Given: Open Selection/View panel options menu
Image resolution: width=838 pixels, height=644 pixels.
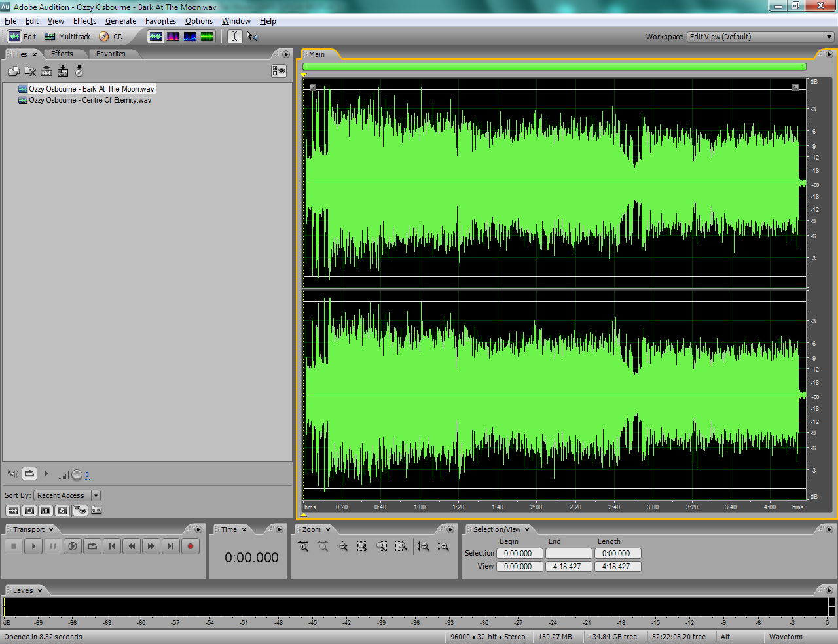Looking at the screenshot, I should tap(829, 529).
